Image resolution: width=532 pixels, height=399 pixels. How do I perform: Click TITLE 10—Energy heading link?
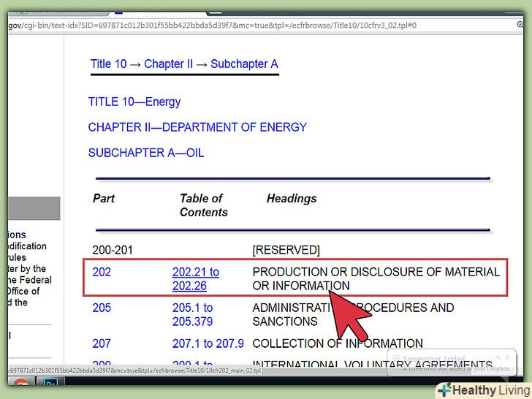click(134, 102)
